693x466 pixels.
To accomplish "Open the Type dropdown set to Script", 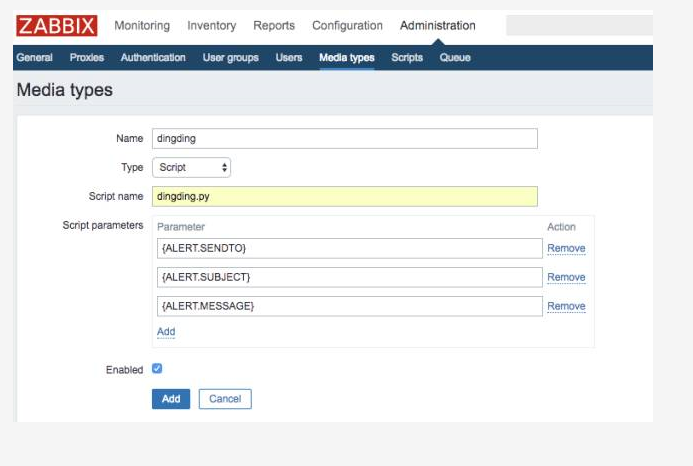I will 191,168.
